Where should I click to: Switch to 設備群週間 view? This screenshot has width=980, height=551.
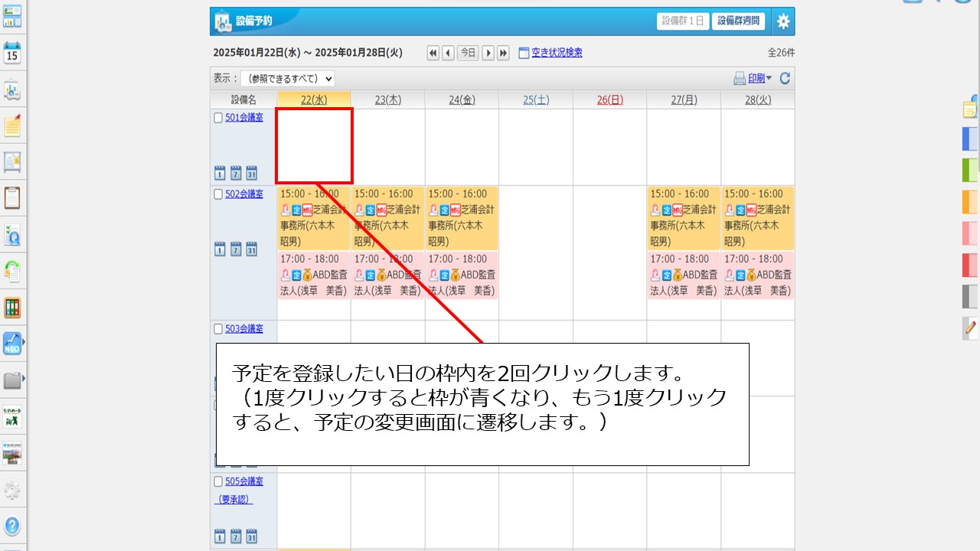tap(738, 21)
